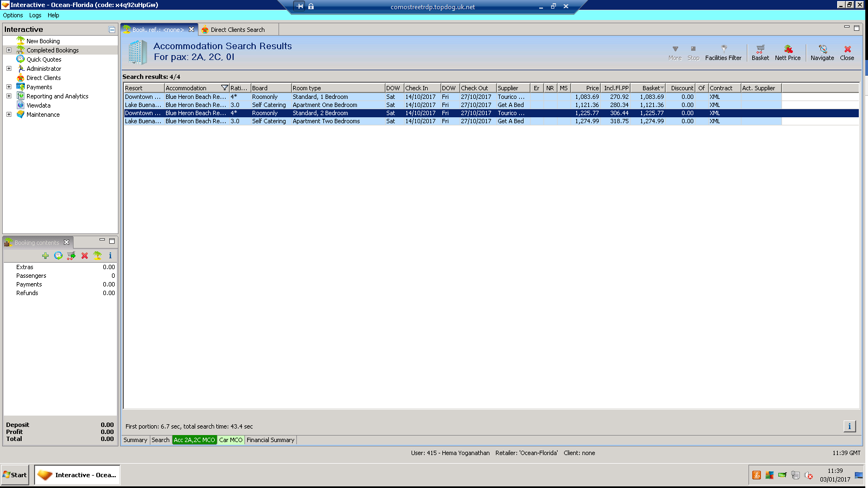The image size is (868, 488).
Task: Expand the Completed Bookings tree node
Action: (9, 50)
